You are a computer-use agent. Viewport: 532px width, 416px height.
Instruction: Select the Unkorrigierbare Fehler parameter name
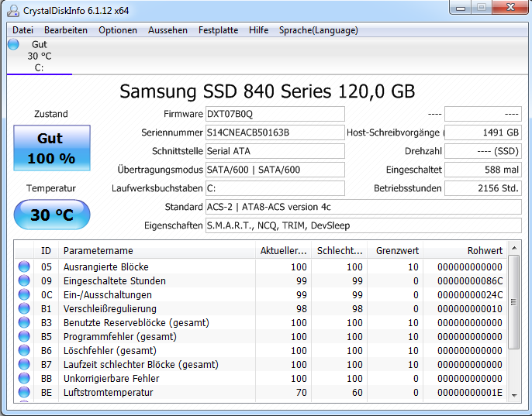(112, 378)
